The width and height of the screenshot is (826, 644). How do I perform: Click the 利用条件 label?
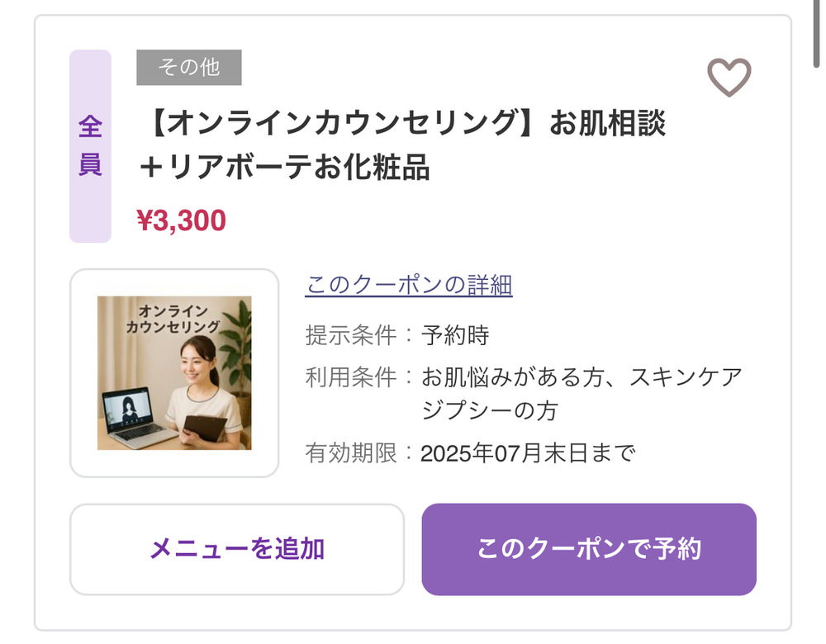(351, 377)
